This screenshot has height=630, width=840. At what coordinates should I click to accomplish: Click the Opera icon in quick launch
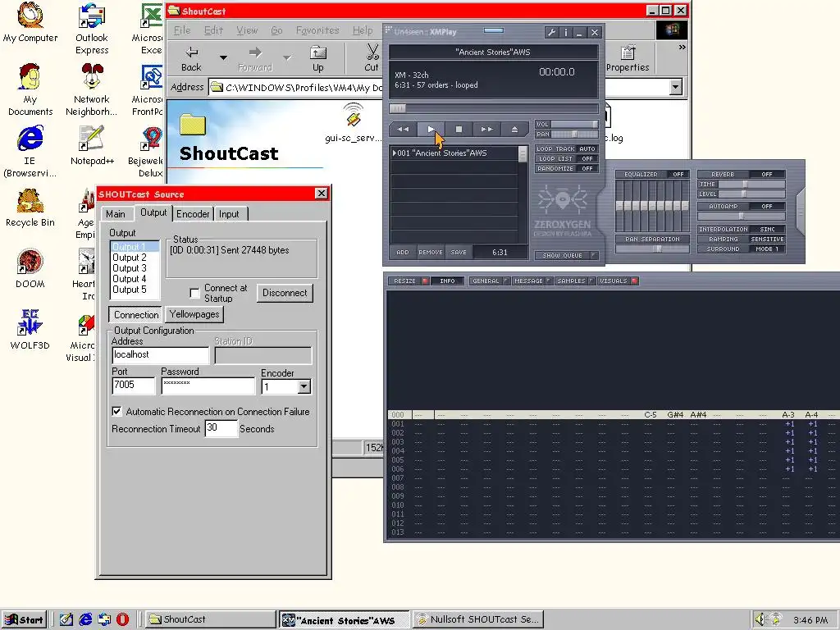123,619
